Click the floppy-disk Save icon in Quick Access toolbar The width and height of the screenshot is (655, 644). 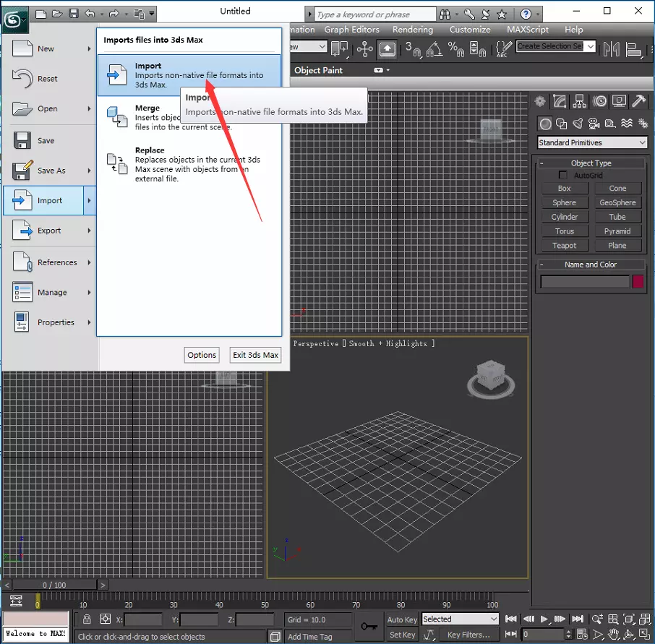(74, 14)
